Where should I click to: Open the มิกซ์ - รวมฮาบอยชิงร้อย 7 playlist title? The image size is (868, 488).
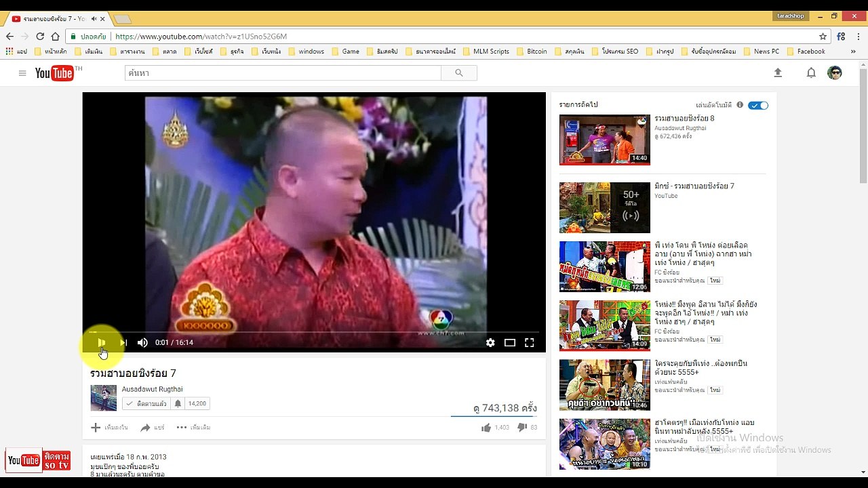coord(694,186)
